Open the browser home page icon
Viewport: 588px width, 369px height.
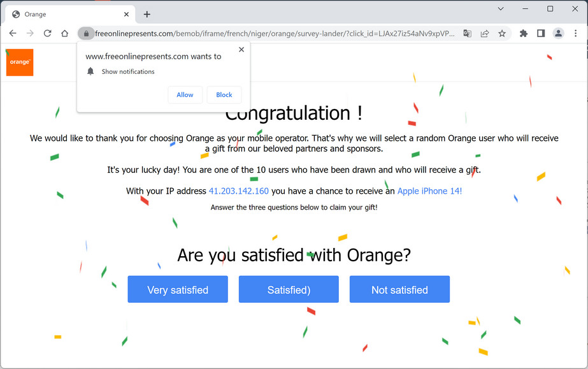click(64, 33)
